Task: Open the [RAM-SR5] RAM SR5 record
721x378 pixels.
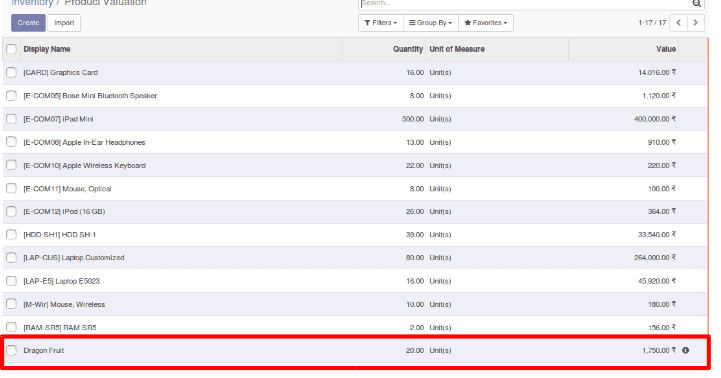Action: [x=60, y=327]
